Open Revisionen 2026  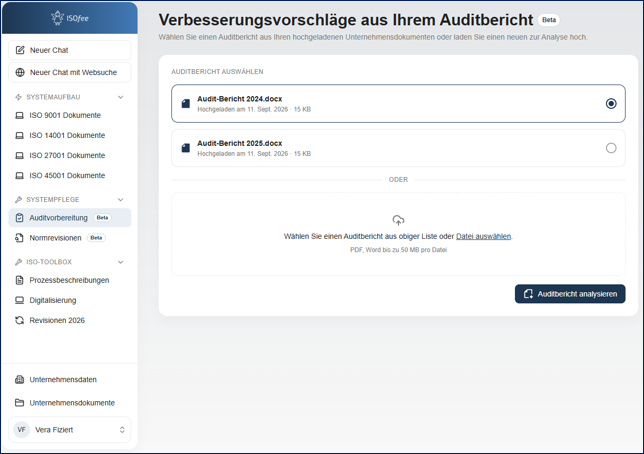tap(70, 320)
